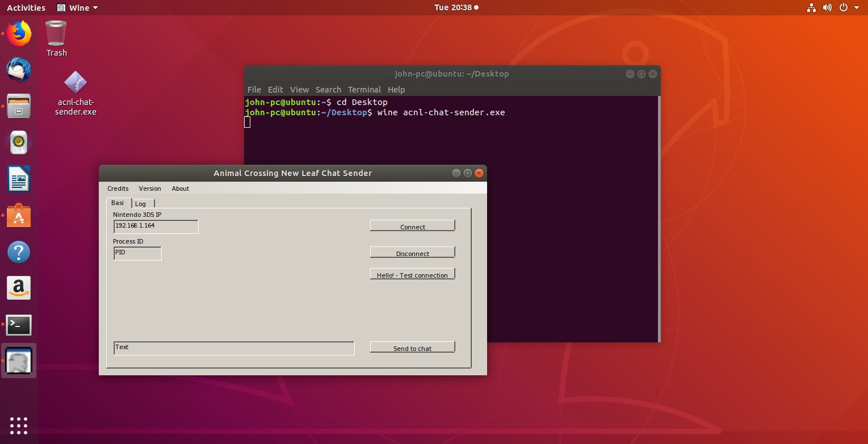Maximize the terminal window
868x444 pixels.
641,74
